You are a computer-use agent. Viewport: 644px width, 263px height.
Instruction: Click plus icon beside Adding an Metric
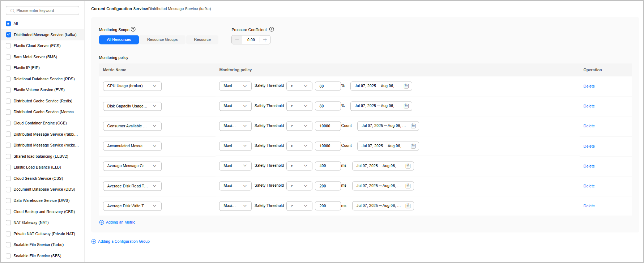102,222
